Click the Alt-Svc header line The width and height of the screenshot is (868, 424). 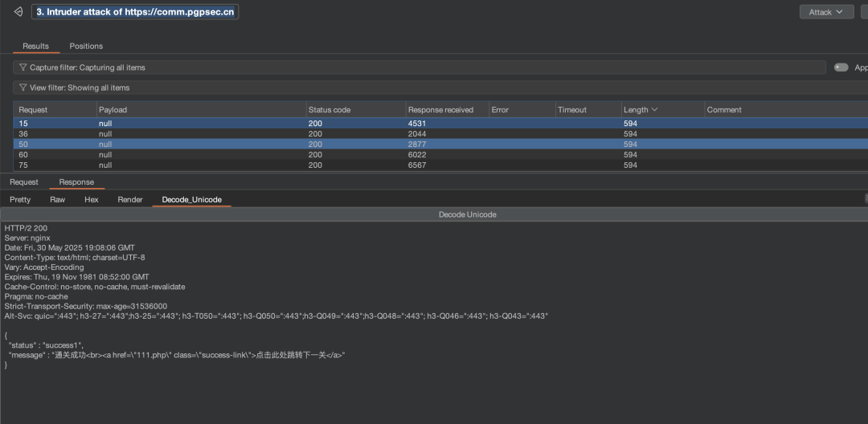[276, 316]
